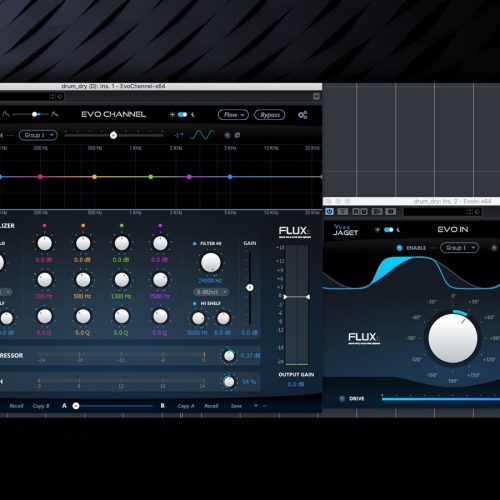This screenshot has height=500, width=500.
Task: Click the knob reading 54 %
Action: pos(229,382)
